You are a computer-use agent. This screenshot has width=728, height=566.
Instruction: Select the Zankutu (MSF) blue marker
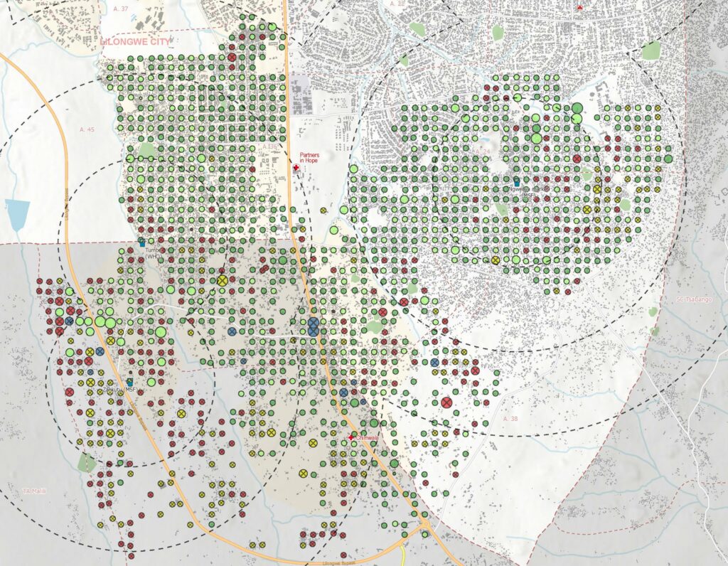coord(130,382)
